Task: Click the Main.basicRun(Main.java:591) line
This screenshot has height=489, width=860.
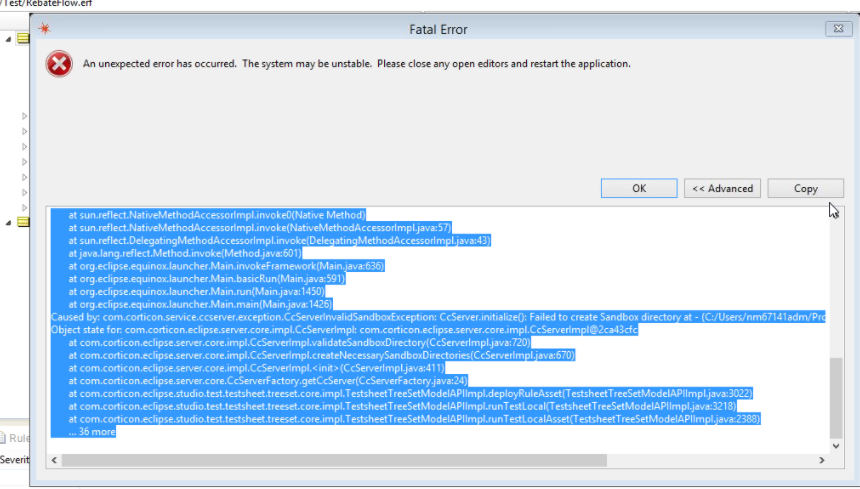Action: (206, 278)
